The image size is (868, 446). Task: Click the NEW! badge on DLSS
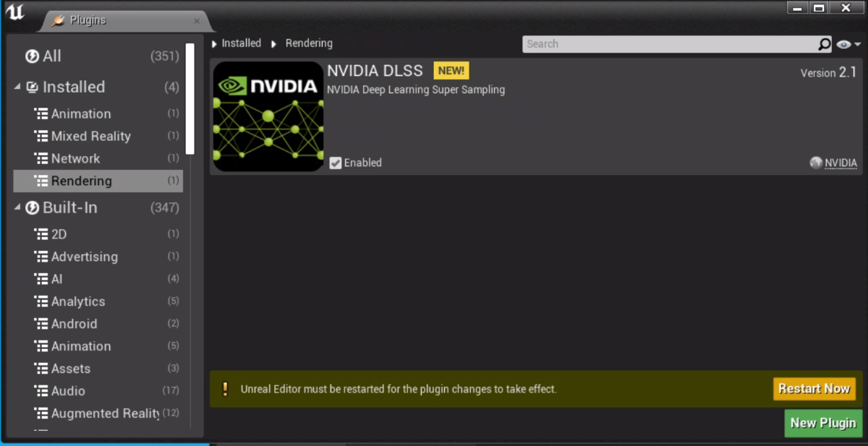451,71
